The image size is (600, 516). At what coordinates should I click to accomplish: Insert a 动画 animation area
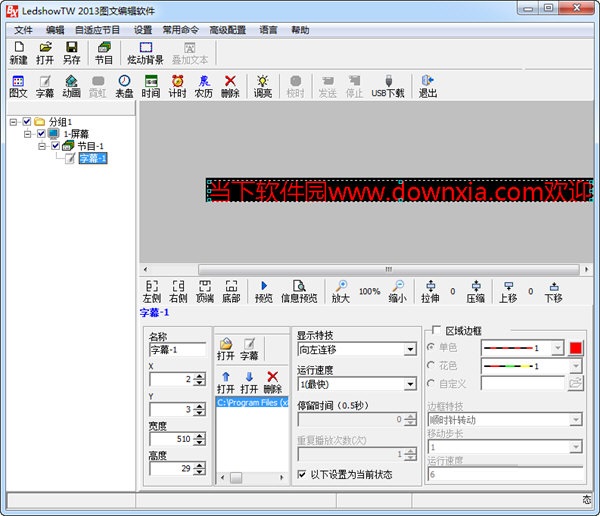[72, 87]
